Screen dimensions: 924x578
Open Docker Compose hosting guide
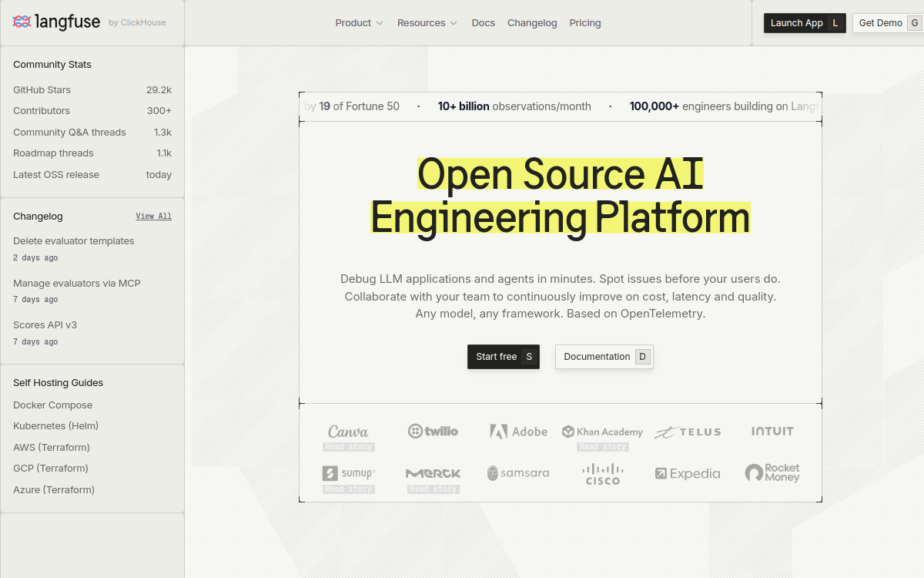53,405
